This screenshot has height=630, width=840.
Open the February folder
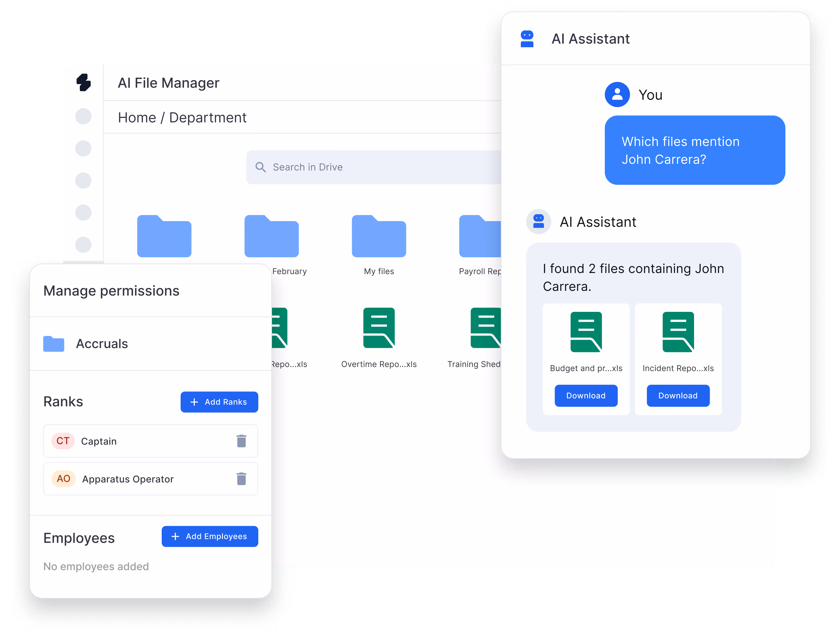click(x=271, y=236)
